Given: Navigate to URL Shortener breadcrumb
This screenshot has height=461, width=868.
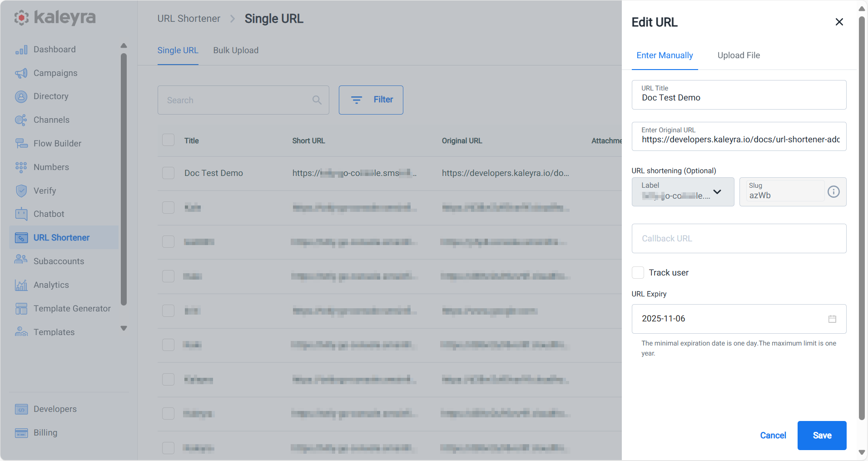Looking at the screenshot, I should [188, 19].
